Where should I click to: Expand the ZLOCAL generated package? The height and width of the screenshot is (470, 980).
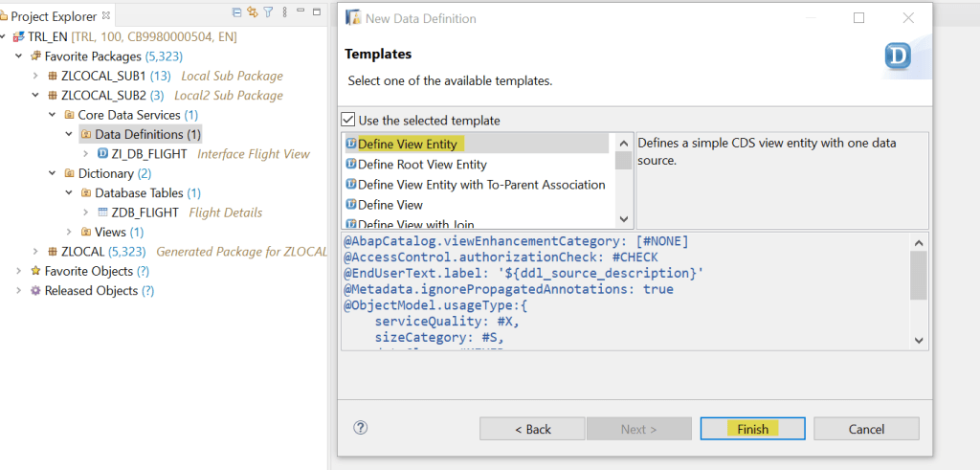point(35,252)
